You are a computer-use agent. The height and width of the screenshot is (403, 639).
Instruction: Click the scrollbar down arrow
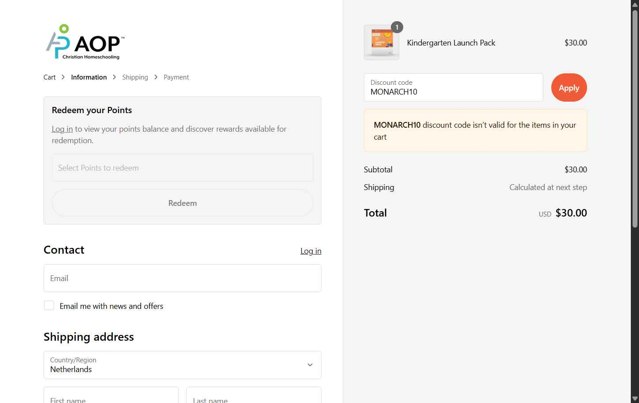pyautogui.click(x=635, y=399)
